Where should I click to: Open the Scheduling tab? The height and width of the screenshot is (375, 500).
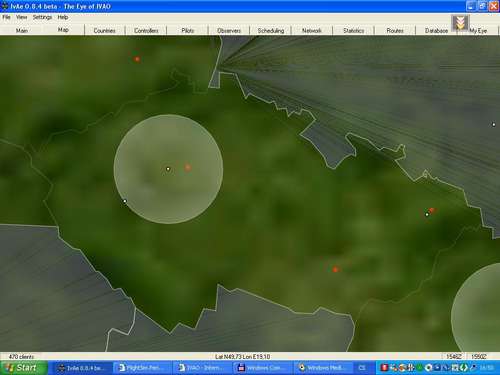point(271,30)
